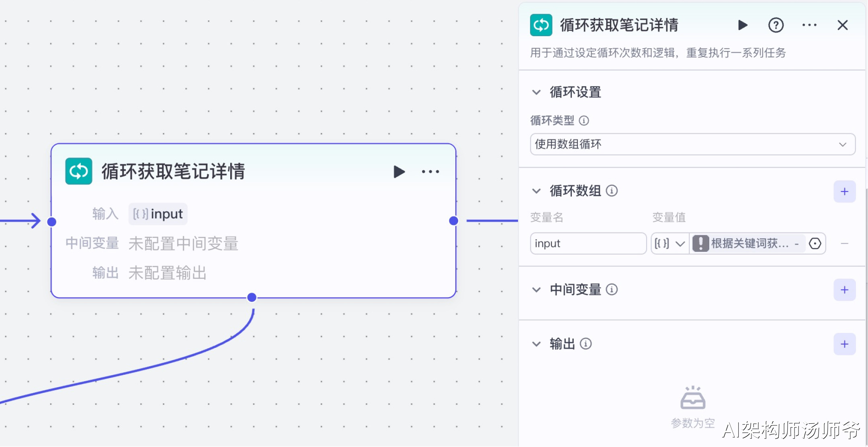Screen dimensions: 868x447
Task: Collapse the 中间变量 section
Action: tap(536, 290)
